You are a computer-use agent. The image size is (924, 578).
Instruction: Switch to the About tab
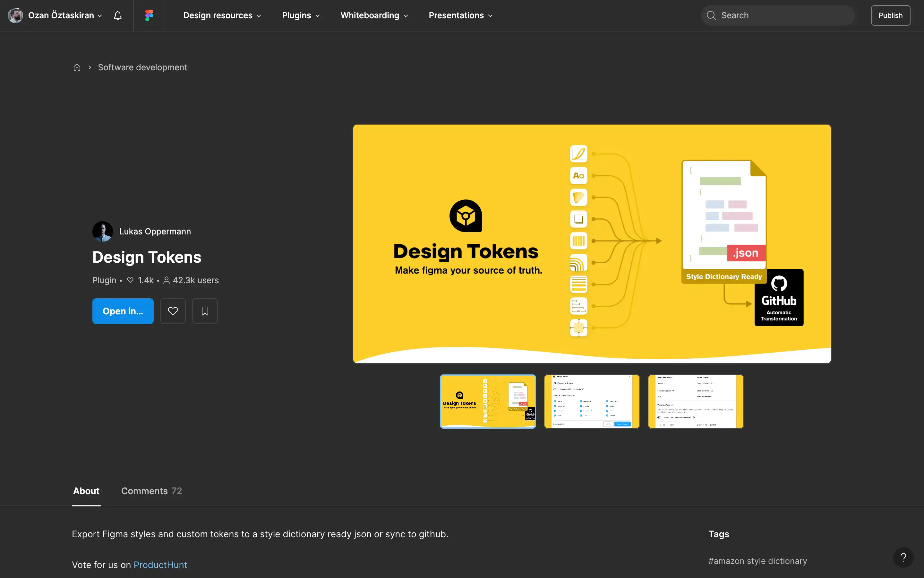point(86,491)
